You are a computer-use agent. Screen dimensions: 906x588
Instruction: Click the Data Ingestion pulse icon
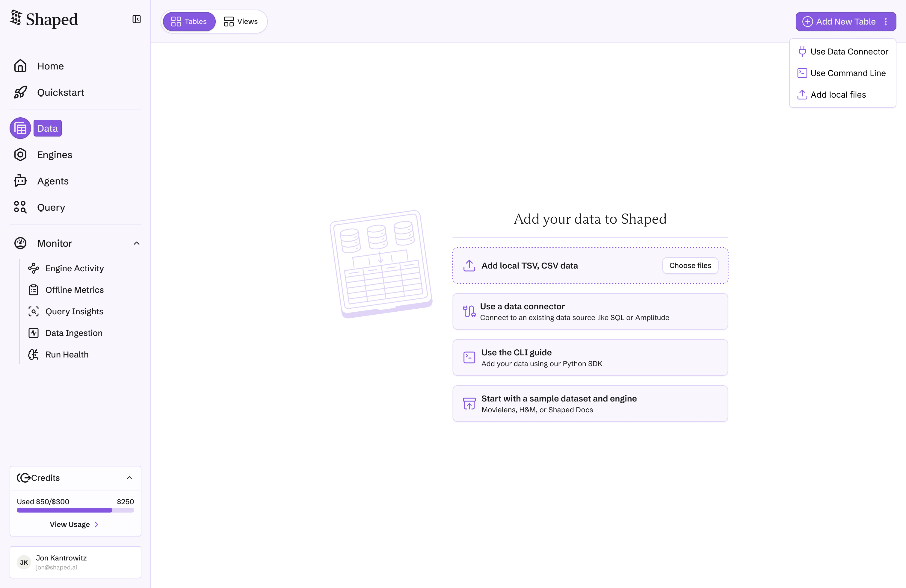[34, 333]
